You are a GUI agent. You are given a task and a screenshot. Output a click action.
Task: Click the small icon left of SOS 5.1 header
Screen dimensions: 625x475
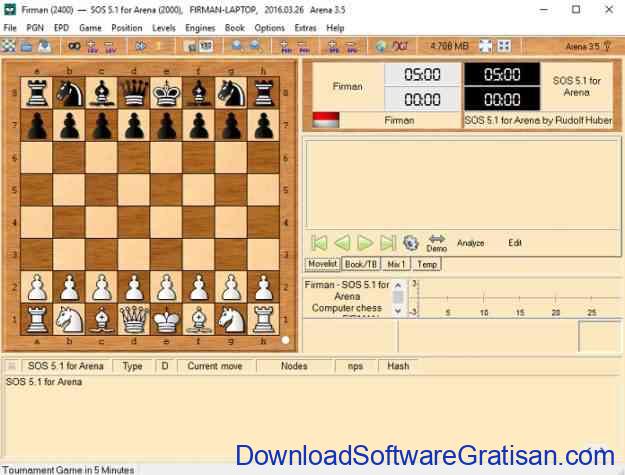[12, 365]
